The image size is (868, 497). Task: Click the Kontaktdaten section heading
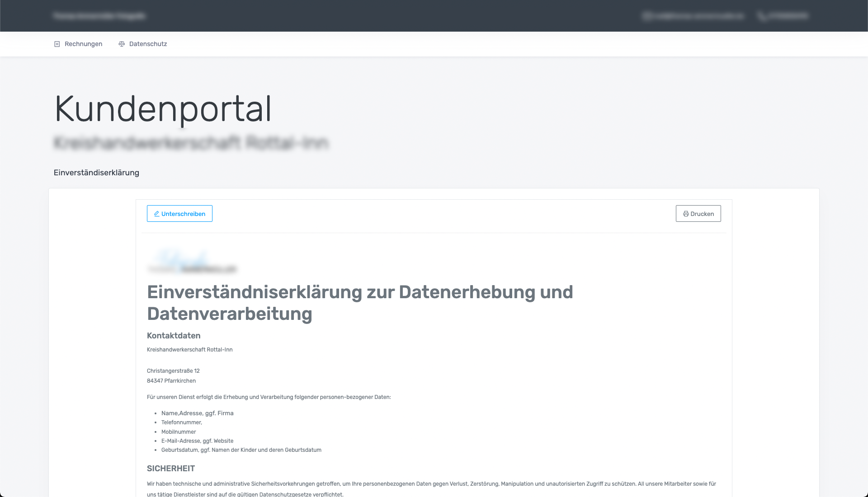[174, 336]
